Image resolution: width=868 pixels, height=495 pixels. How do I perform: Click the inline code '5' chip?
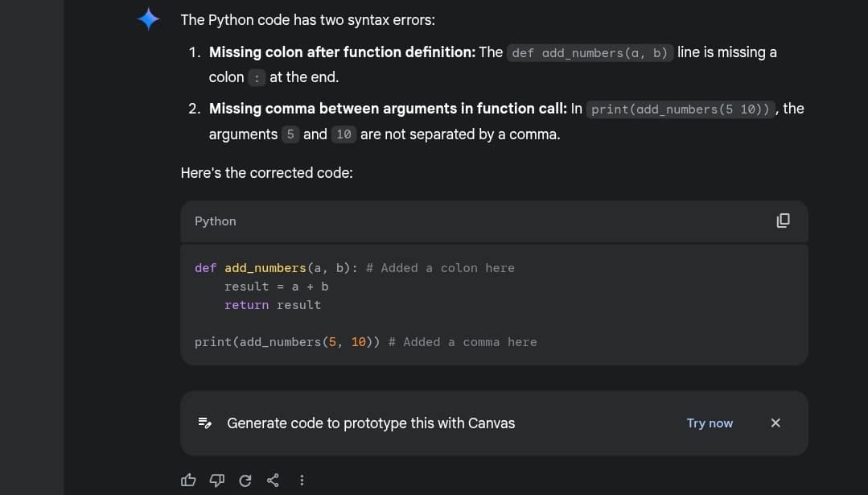(x=290, y=134)
